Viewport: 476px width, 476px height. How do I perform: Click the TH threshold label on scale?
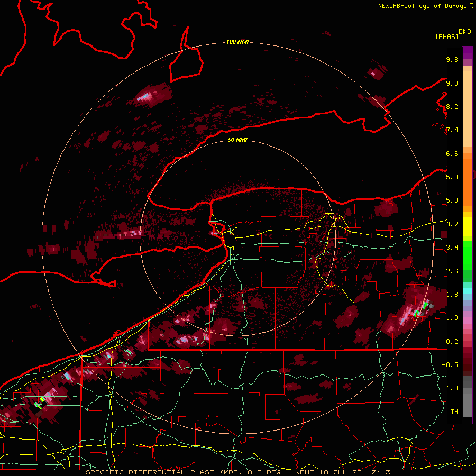click(x=454, y=411)
